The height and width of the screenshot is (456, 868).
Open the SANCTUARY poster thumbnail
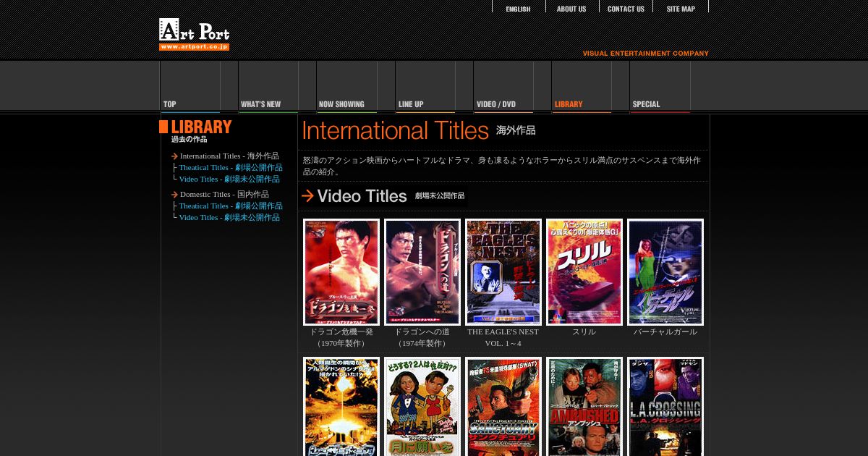click(x=503, y=406)
